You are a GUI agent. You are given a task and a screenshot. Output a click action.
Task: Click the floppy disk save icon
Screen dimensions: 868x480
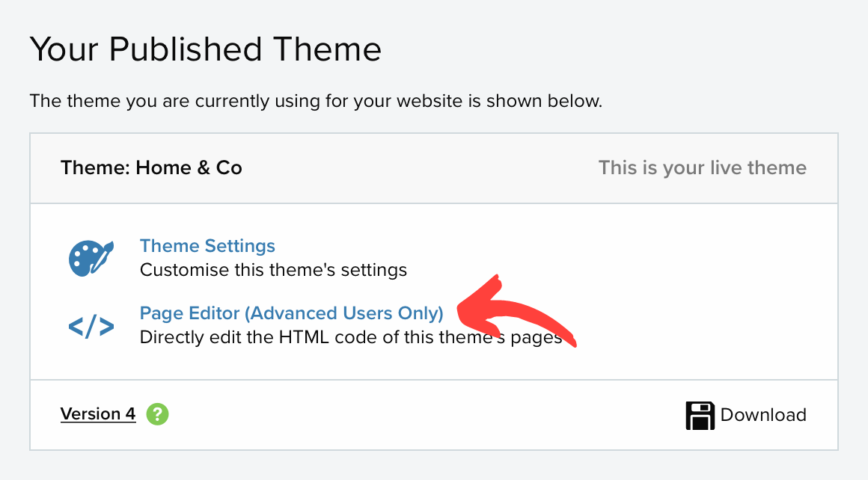point(700,415)
